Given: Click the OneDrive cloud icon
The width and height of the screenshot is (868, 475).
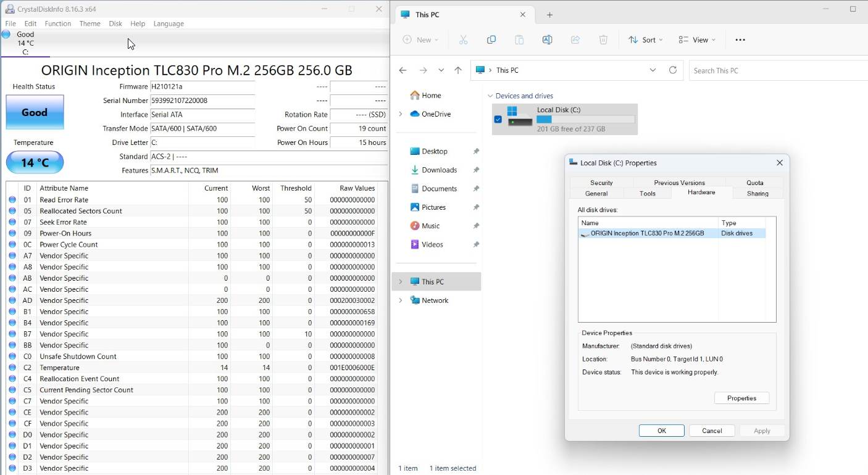Looking at the screenshot, I should (x=415, y=114).
